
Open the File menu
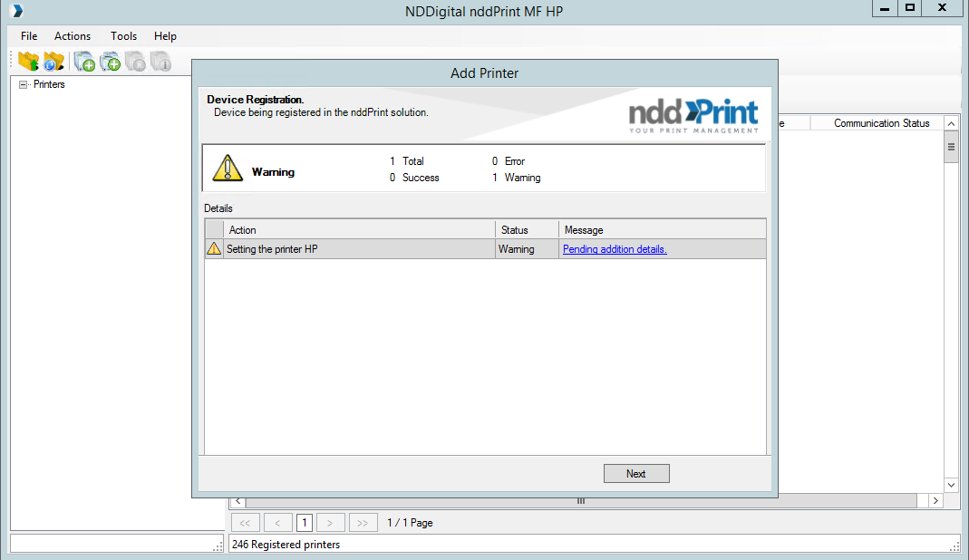click(29, 36)
